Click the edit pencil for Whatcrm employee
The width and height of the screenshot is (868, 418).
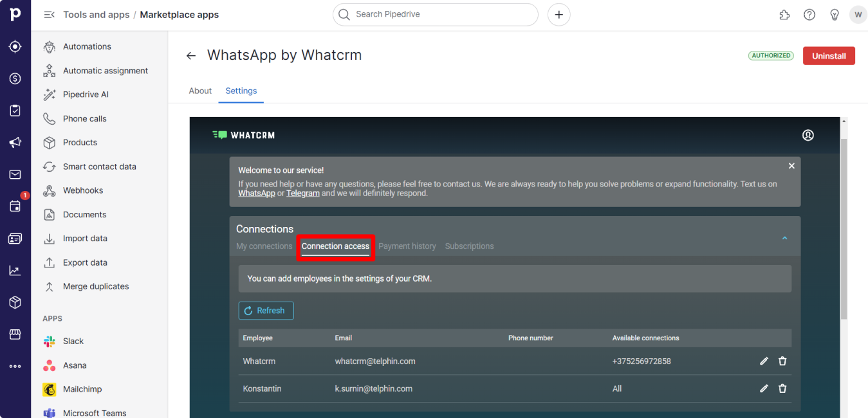pyautogui.click(x=764, y=361)
